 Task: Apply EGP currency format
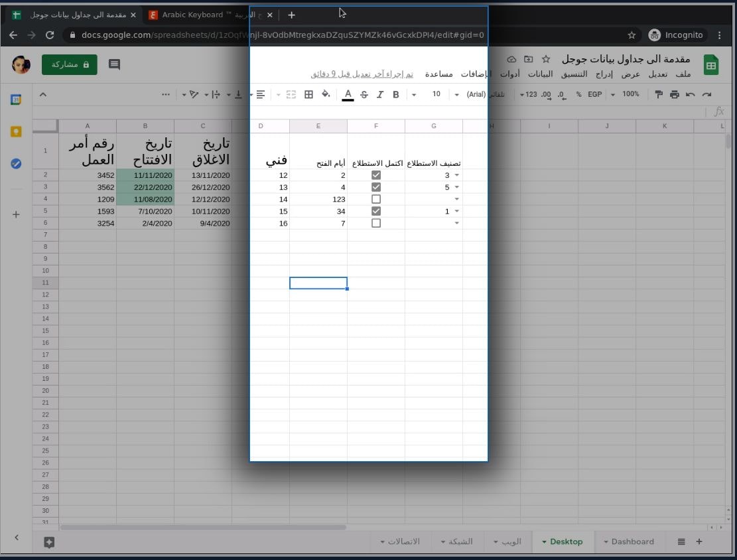[594, 94]
